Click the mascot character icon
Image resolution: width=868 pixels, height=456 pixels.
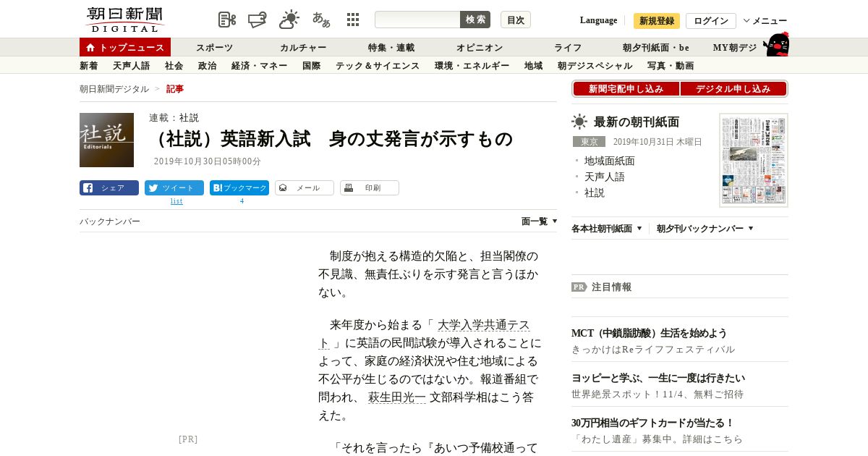[x=776, y=45]
